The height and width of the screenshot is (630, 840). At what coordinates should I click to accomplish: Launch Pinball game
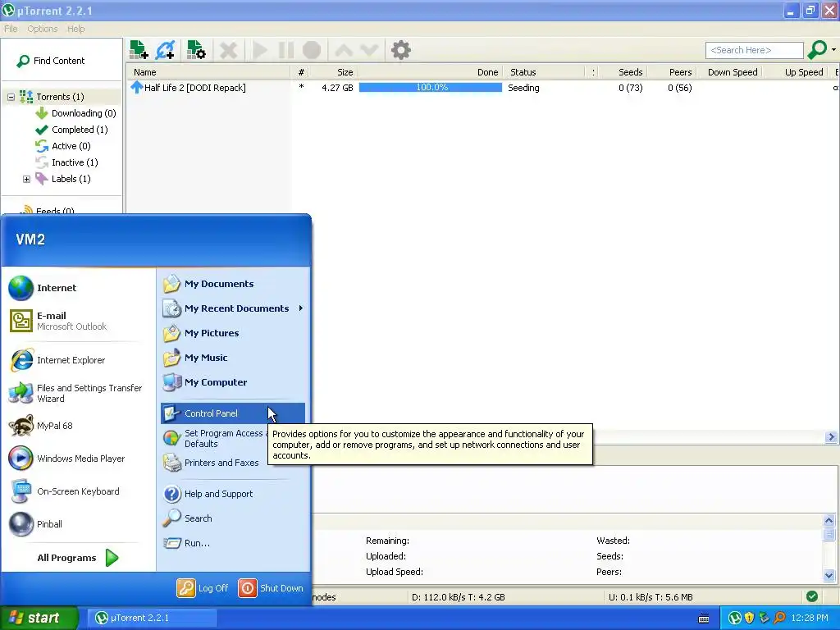[78, 524]
